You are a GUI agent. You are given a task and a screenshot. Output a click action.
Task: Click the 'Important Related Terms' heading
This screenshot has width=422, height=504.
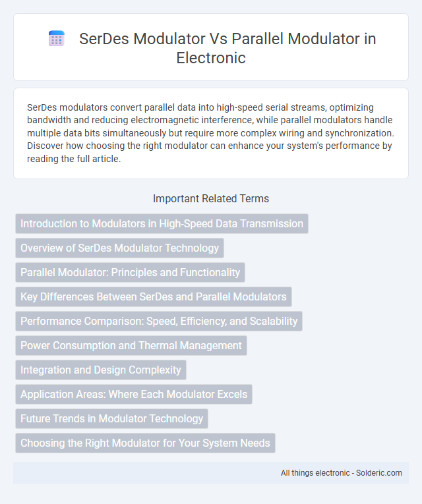(x=211, y=199)
